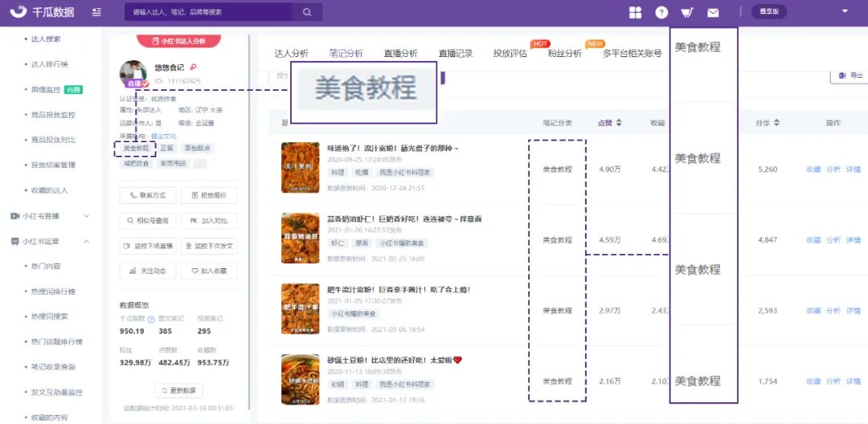Click the 关注动态 button
The image size is (868, 424).
148,271
